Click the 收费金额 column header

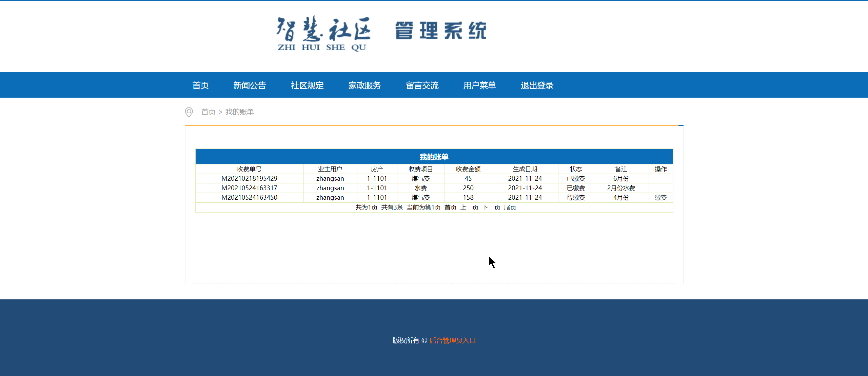pyautogui.click(x=468, y=169)
